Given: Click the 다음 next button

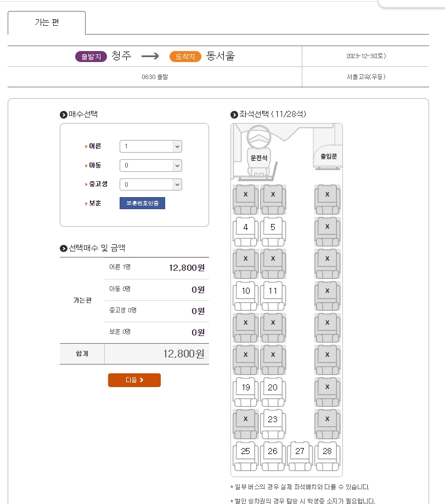Looking at the screenshot, I should pyautogui.click(x=134, y=380).
